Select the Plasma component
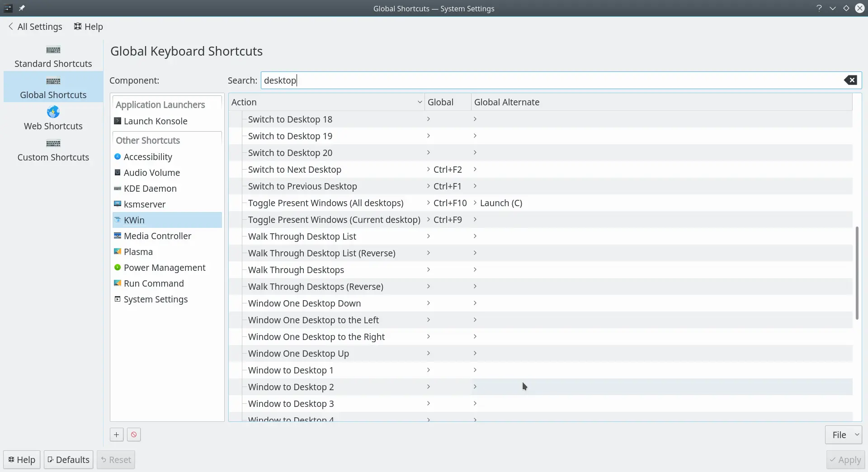This screenshot has height=472, width=868. 138,251
